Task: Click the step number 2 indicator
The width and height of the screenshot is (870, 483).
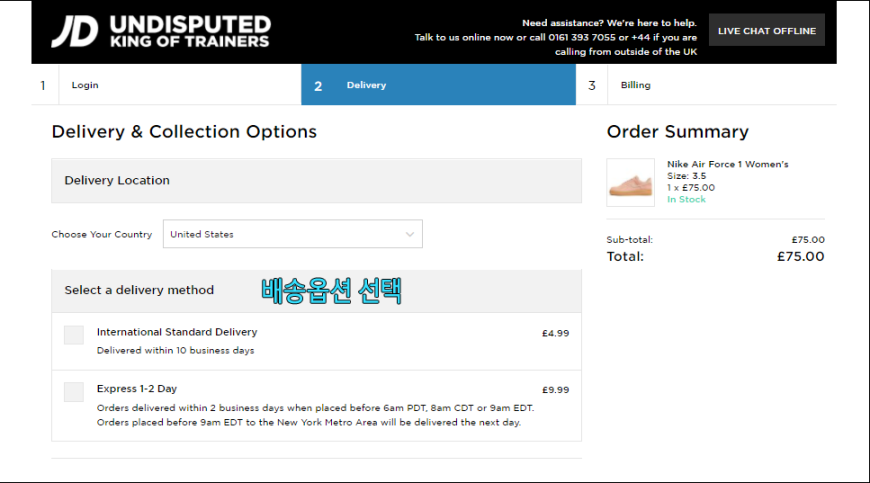Action: [x=318, y=86]
